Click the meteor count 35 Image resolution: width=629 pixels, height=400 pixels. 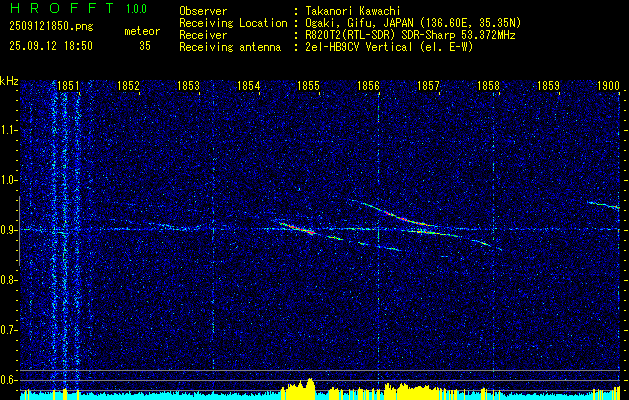point(145,46)
